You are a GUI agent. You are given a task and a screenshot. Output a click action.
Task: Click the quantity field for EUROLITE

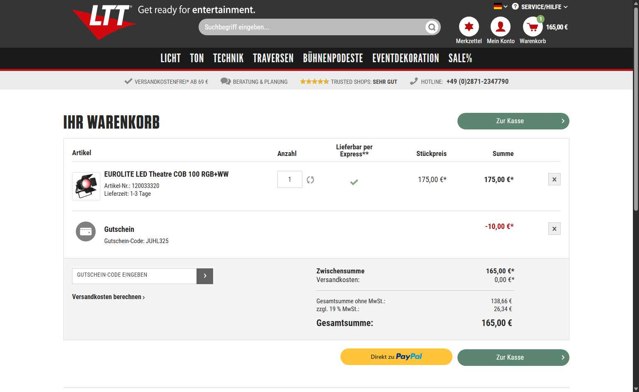click(290, 179)
